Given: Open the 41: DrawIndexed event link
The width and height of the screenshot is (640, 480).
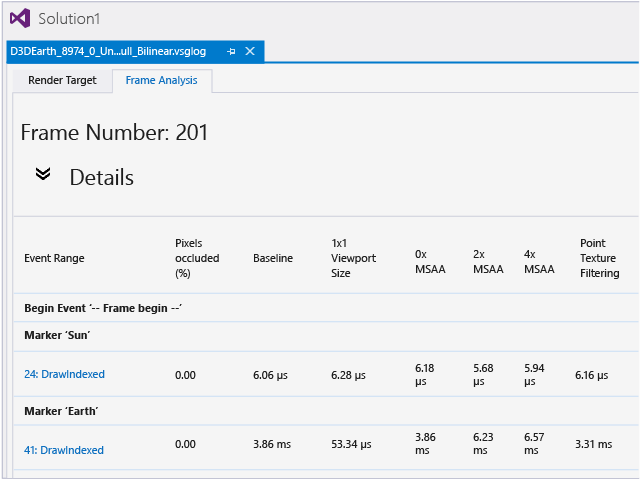Looking at the screenshot, I should (x=64, y=450).
